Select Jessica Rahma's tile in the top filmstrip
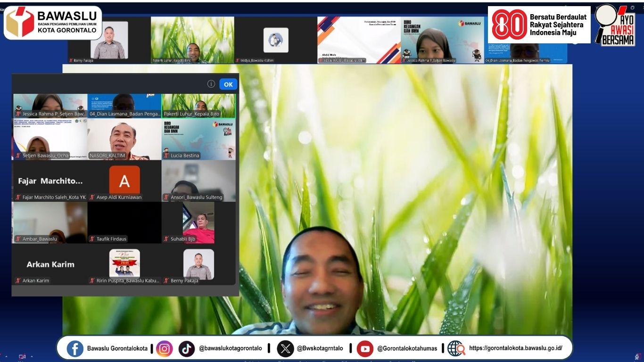Screen dimensions: 644x362 pyautogui.click(x=442, y=40)
